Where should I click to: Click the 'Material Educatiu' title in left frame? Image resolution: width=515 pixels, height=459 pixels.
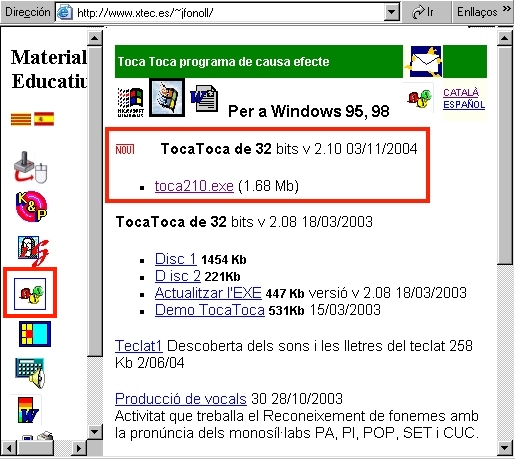49,69
